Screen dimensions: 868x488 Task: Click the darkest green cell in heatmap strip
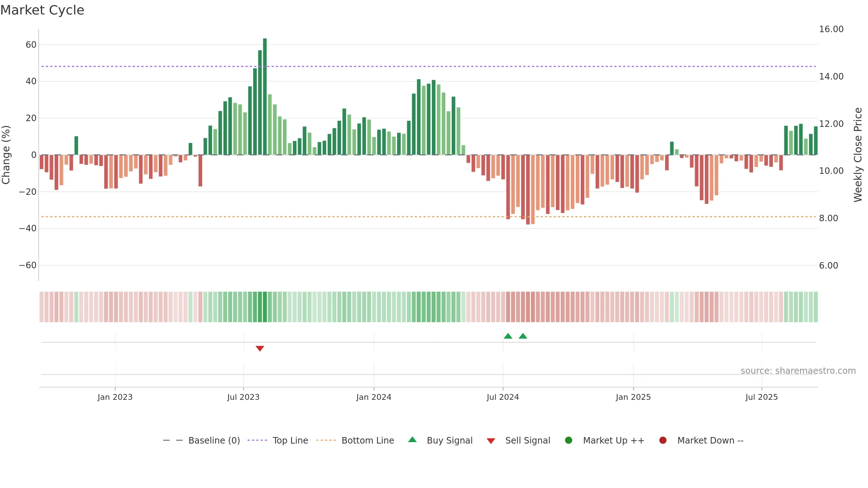[x=265, y=307]
